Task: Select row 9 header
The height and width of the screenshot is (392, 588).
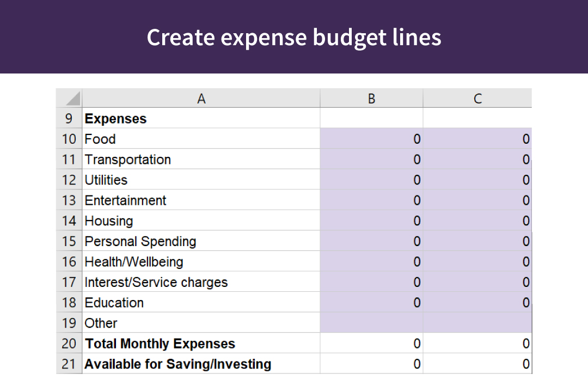Action: point(69,118)
